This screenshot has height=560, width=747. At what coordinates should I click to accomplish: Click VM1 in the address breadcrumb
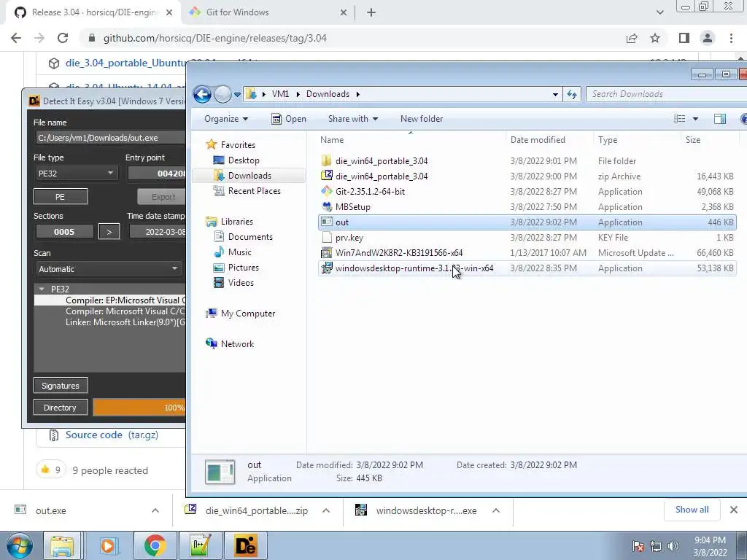pyautogui.click(x=280, y=94)
